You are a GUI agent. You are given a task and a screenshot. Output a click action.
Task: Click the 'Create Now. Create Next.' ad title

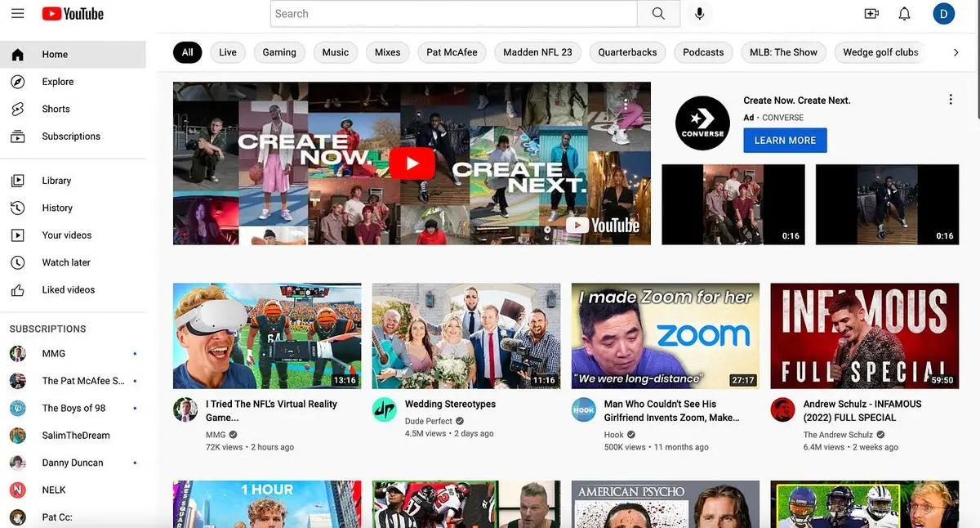tap(797, 101)
